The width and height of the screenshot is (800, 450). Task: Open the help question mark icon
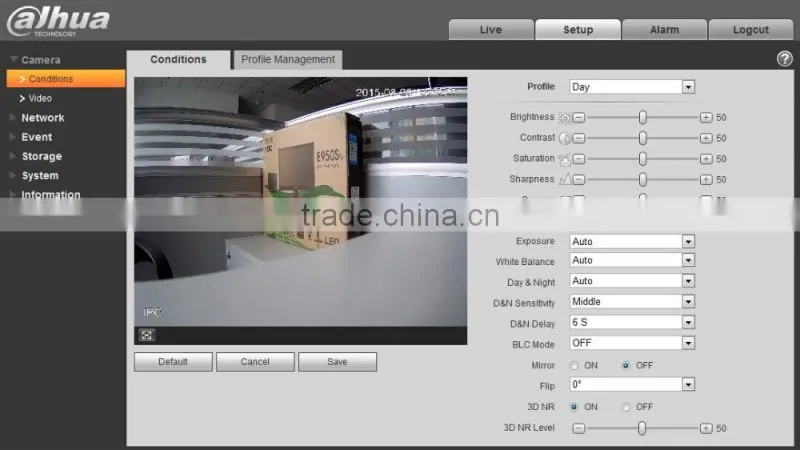784,59
